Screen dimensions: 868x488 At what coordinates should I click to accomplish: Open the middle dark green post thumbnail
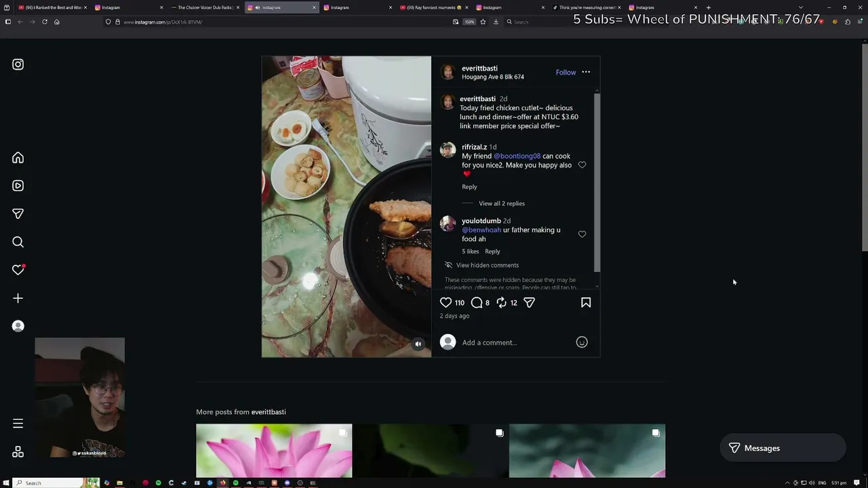[x=431, y=451]
